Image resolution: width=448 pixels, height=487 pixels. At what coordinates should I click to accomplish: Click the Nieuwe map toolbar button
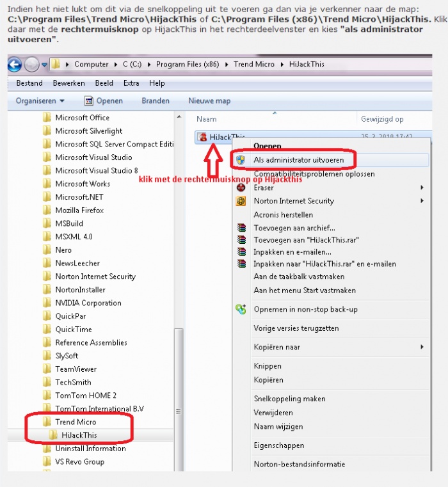(209, 101)
